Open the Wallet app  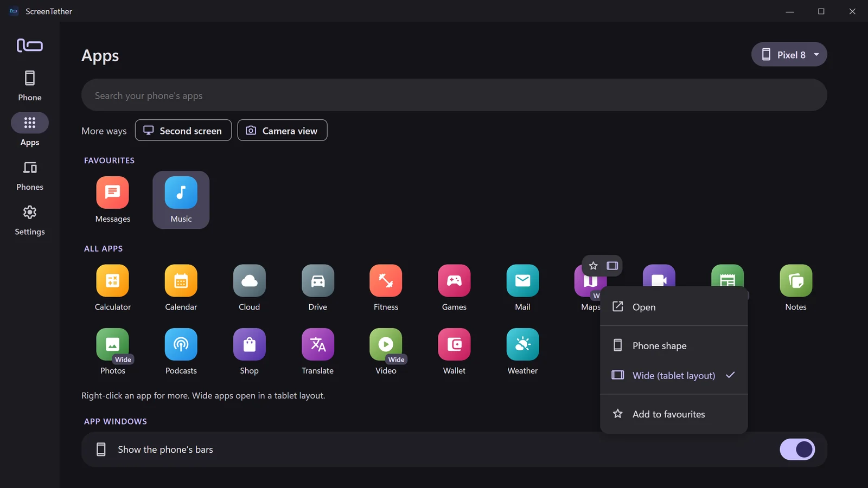[x=455, y=352]
